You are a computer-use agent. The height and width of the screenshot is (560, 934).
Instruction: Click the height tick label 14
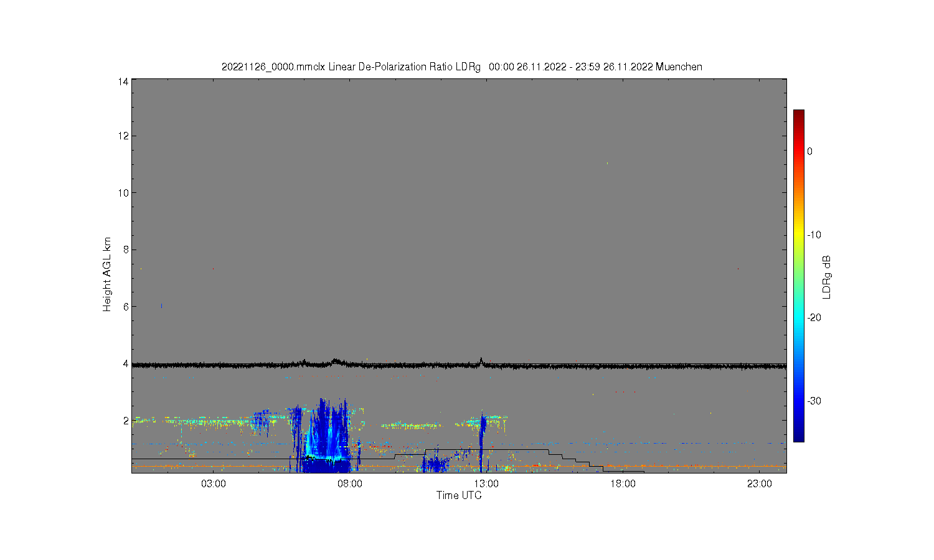[123, 82]
